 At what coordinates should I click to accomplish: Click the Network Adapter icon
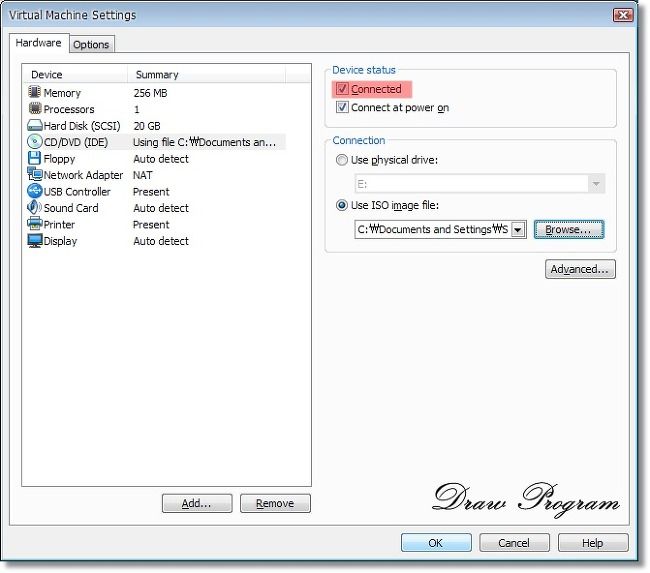[34, 175]
